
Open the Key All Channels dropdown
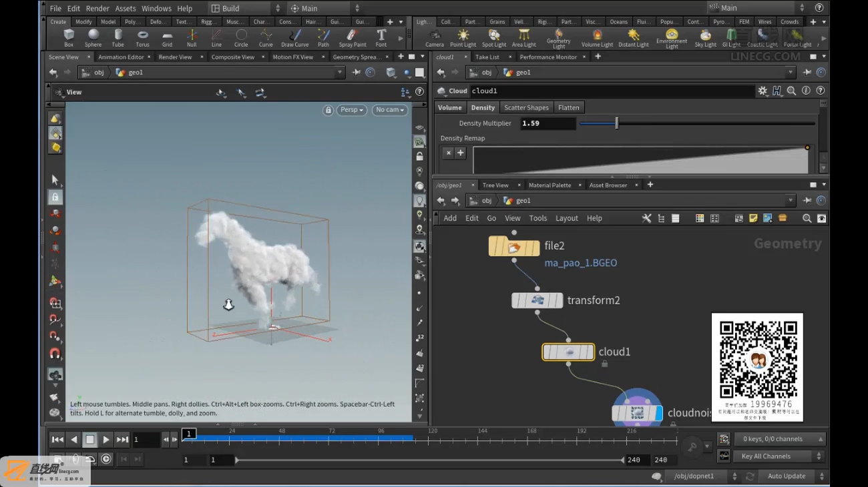tap(779, 456)
